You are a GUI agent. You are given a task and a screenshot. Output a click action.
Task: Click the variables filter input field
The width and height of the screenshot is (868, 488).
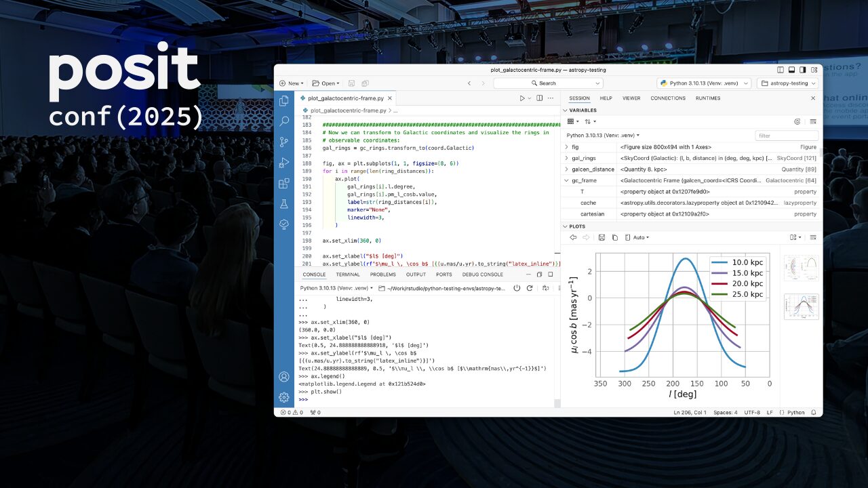(x=786, y=136)
